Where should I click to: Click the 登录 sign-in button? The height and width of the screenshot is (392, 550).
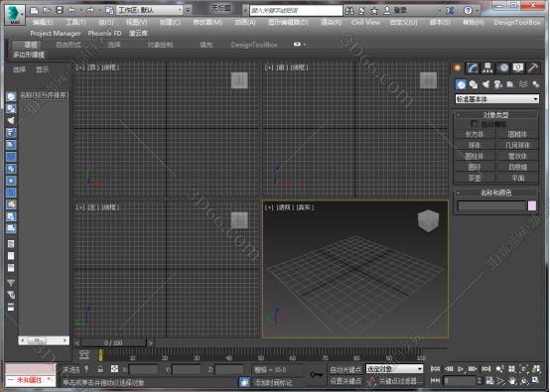(395, 10)
